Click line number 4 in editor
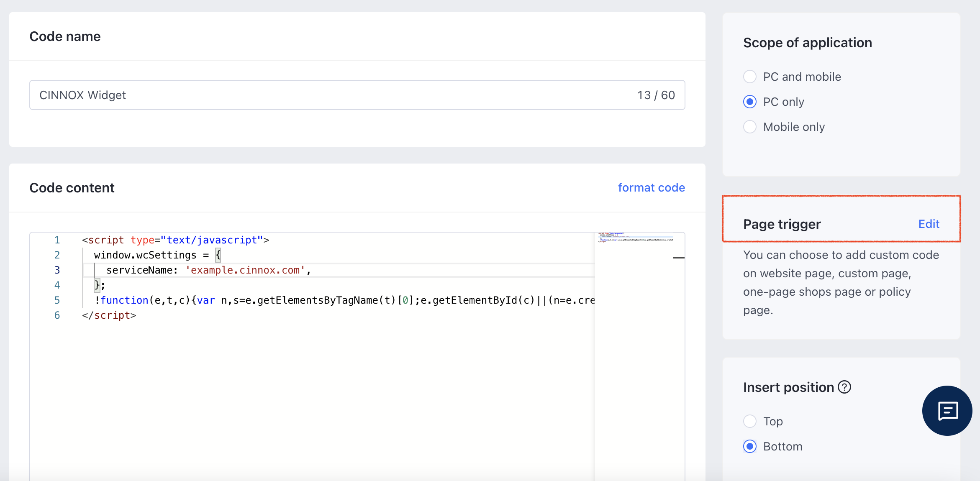The image size is (980, 481). coord(57,285)
